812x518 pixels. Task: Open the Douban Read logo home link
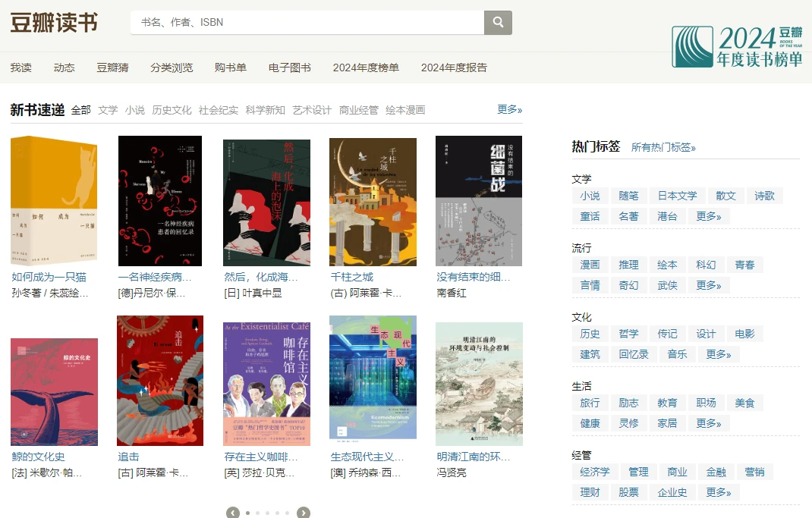(54, 23)
